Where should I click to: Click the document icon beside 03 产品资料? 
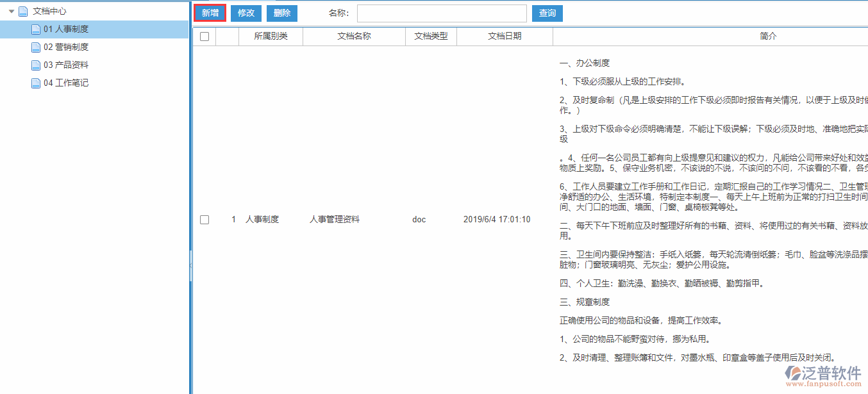[x=36, y=65]
